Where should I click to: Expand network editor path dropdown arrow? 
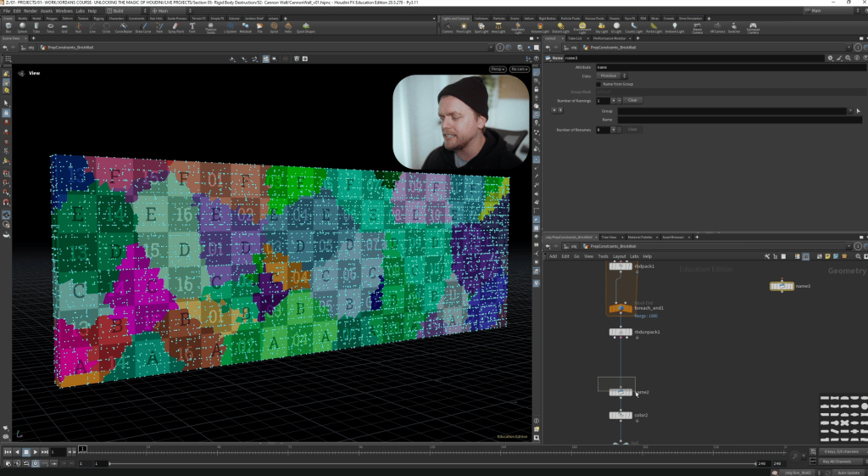click(x=849, y=246)
